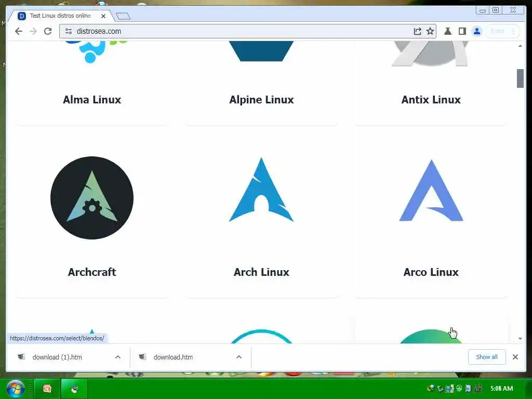The width and height of the screenshot is (532, 399).
Task: Open the Chrome profile avatar
Action: coord(477,31)
